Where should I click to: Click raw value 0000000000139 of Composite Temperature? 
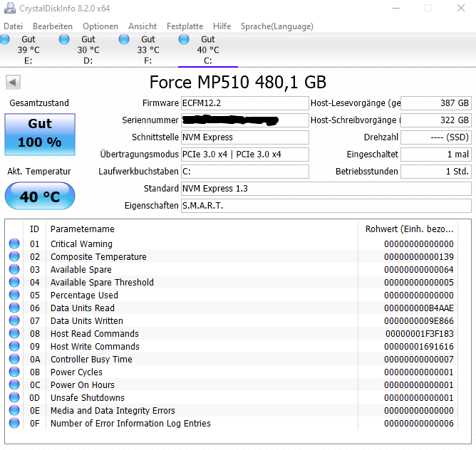tap(418, 257)
